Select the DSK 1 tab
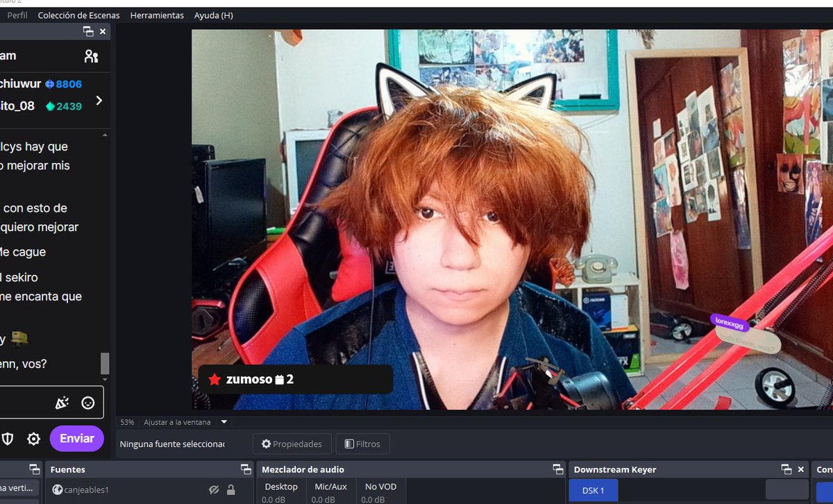The image size is (833, 504). click(594, 491)
